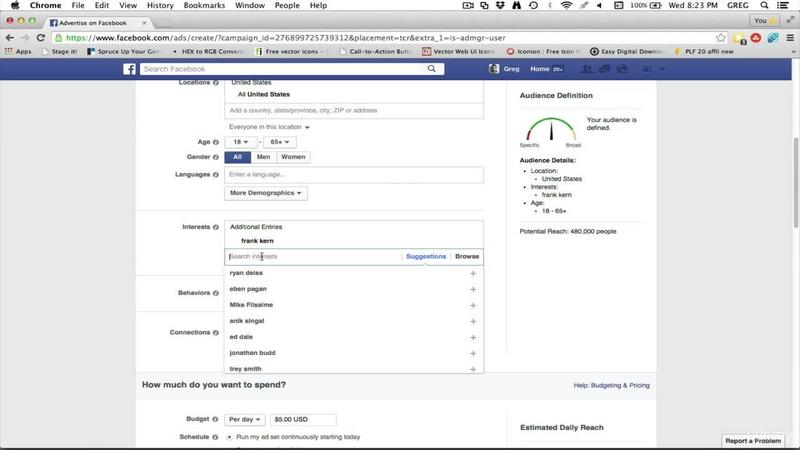
Task: Click the frank kern interest entry
Action: pyautogui.click(x=257, y=241)
